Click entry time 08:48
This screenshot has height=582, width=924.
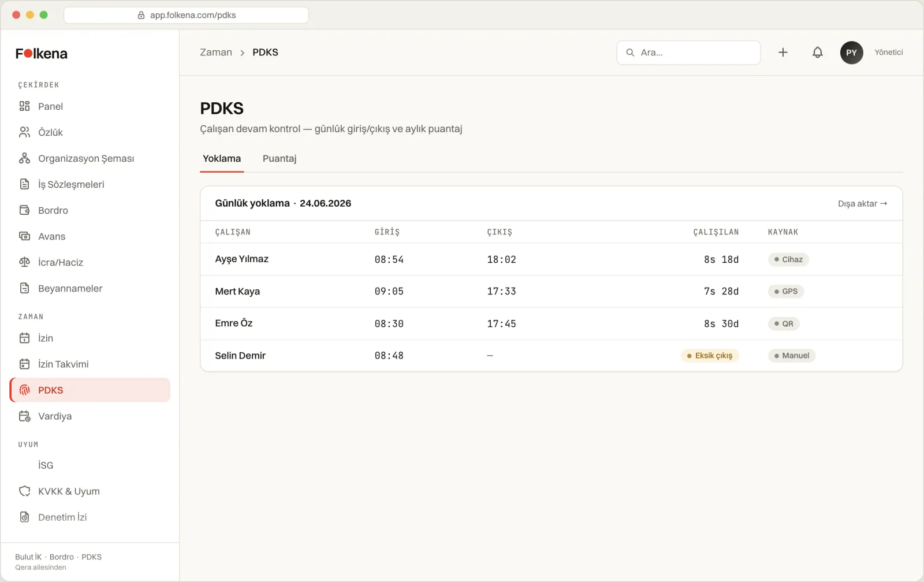click(x=389, y=356)
